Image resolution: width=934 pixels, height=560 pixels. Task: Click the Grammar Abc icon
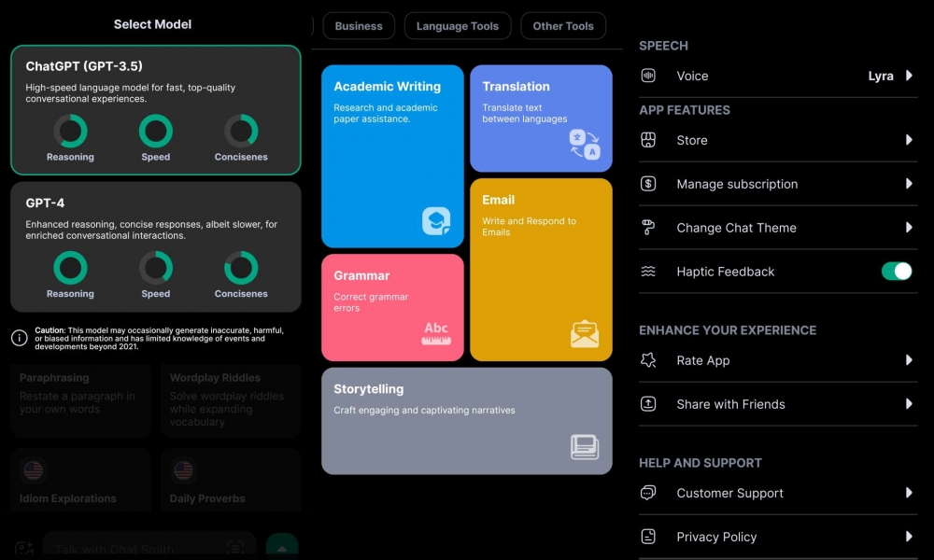(436, 332)
